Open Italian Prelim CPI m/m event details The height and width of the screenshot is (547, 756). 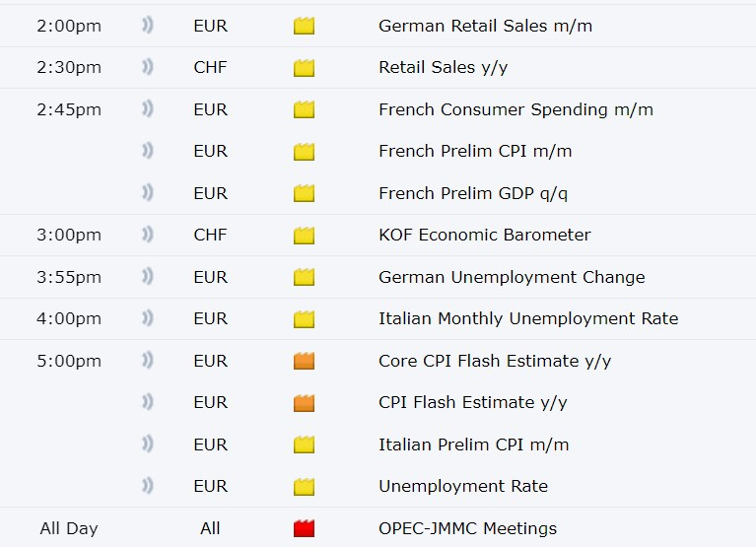click(x=473, y=444)
